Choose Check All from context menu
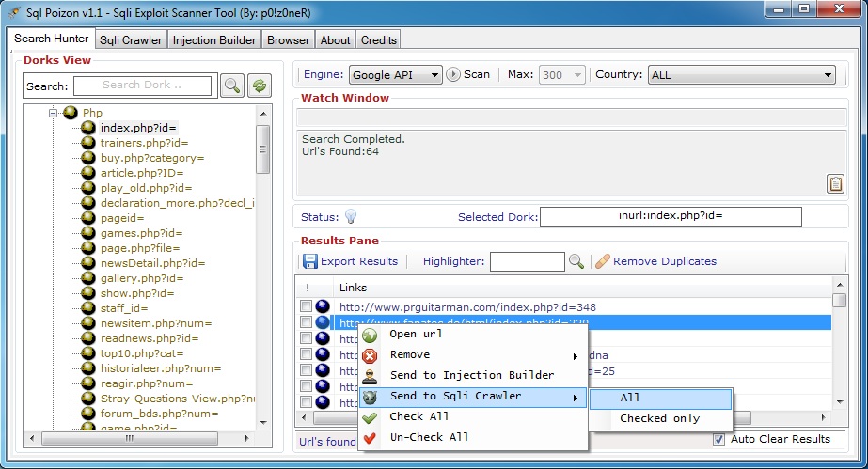 coord(419,416)
